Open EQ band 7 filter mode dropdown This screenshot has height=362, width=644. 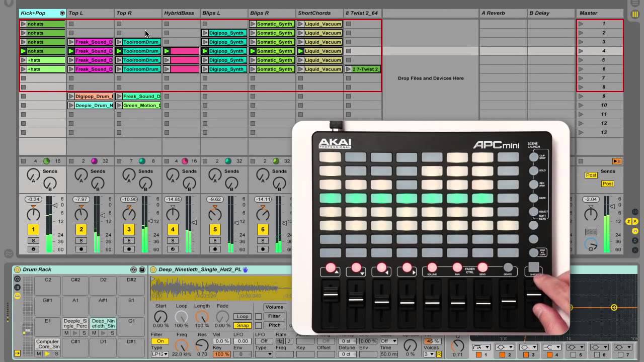[624, 347]
